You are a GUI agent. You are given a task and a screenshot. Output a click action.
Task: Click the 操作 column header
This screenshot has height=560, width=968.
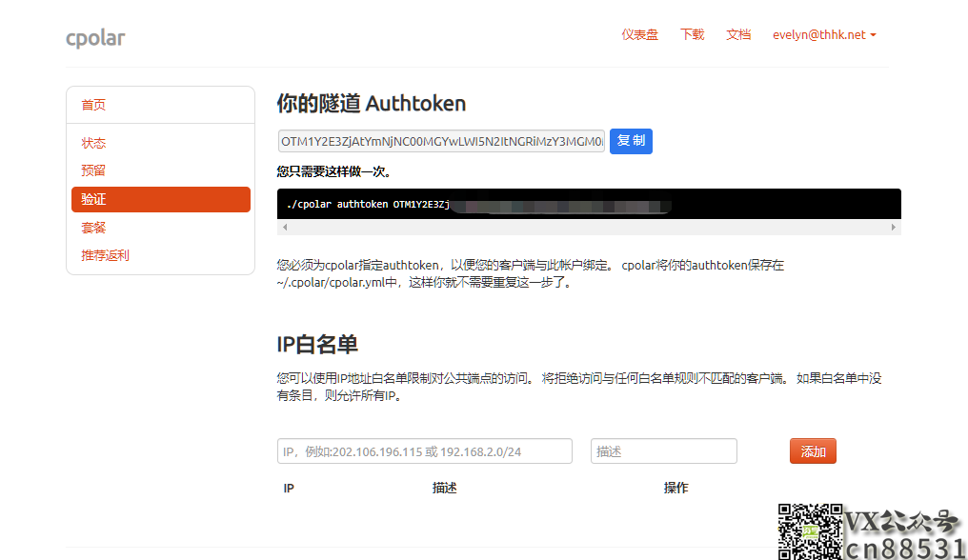click(x=676, y=488)
